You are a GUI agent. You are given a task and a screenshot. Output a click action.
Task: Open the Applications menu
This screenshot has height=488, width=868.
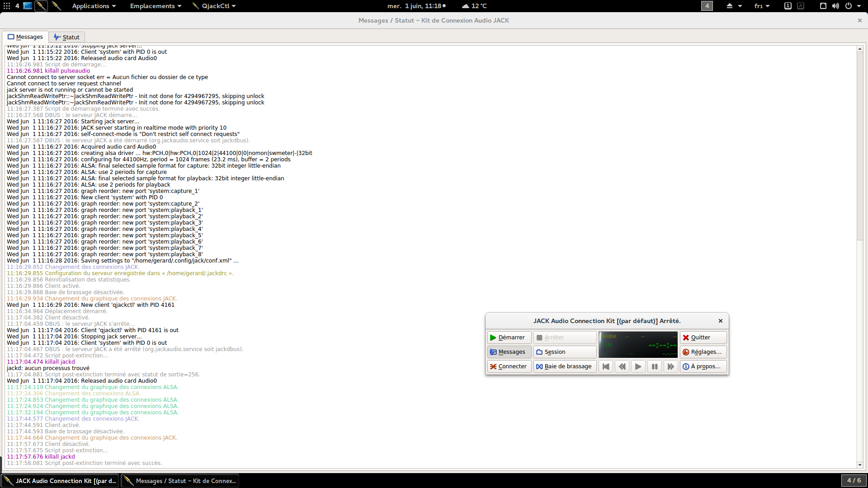(94, 6)
